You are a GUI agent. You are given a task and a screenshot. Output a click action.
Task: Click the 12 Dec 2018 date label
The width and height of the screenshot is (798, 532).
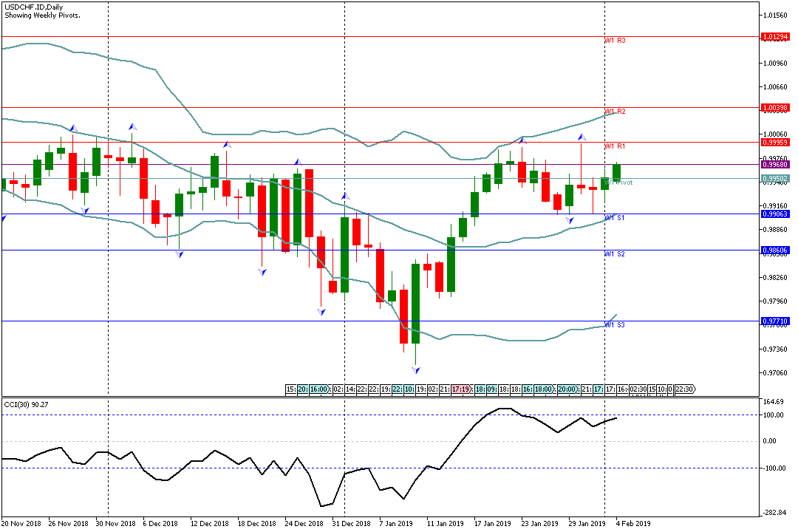(x=209, y=523)
